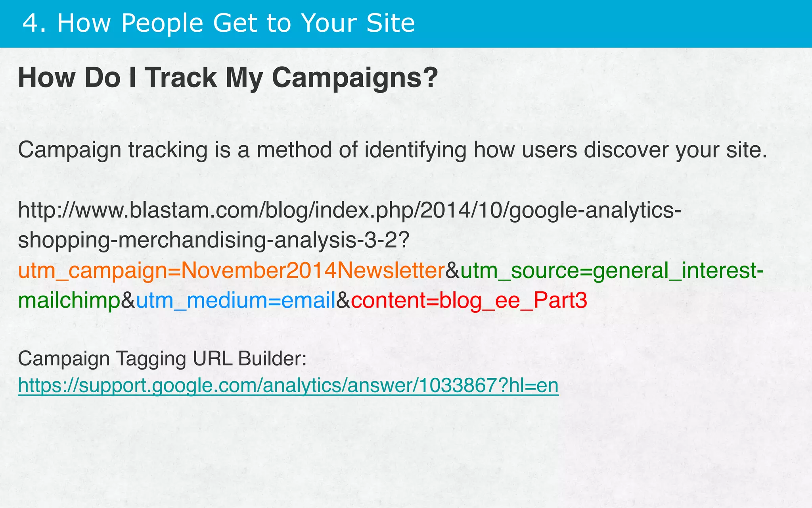This screenshot has height=508, width=812.
Task: Click the word 'Campaigns?' in the bold heading
Action: [x=355, y=78]
